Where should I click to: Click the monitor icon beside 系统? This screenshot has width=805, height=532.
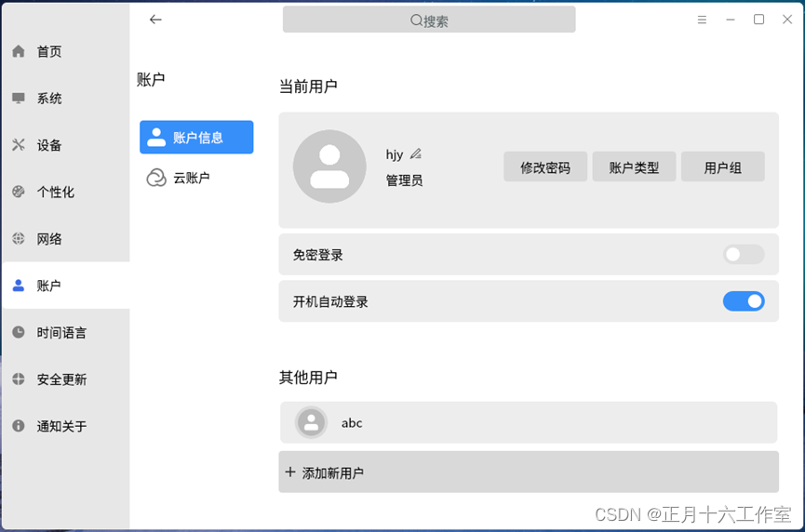pos(19,98)
